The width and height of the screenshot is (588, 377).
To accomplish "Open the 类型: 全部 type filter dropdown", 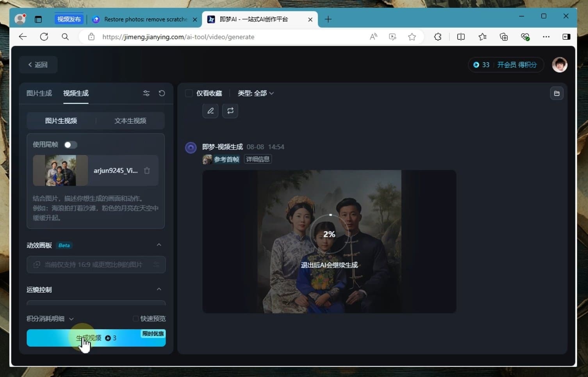I will coord(256,93).
